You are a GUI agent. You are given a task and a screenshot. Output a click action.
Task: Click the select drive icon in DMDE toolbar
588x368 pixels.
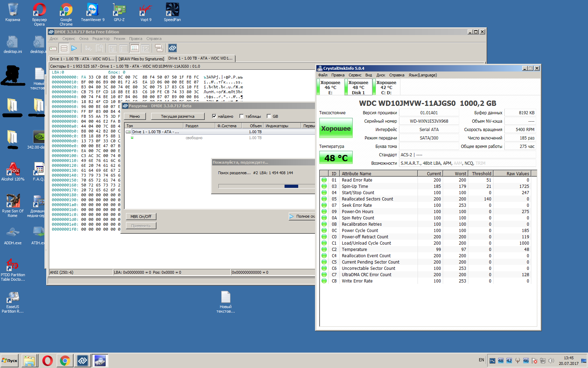[53, 48]
